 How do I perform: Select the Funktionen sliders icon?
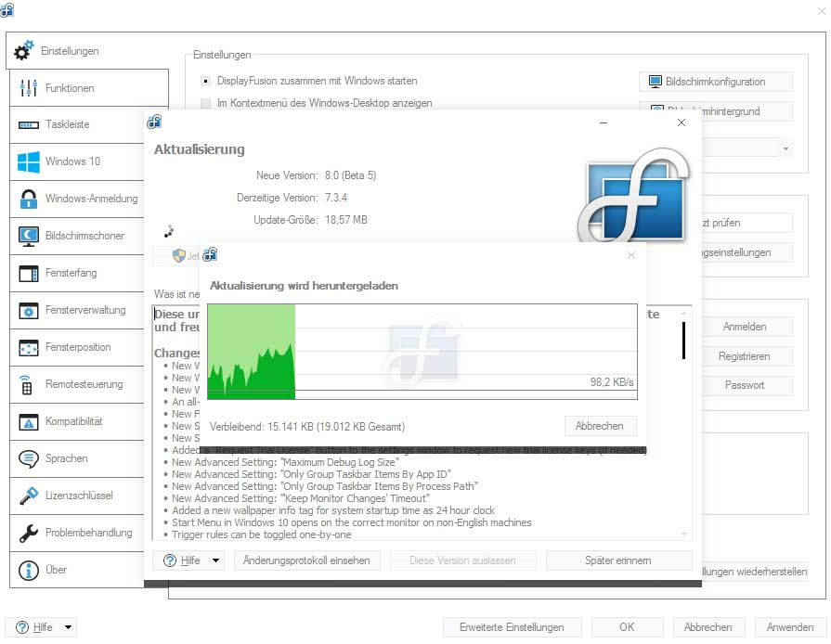point(28,88)
